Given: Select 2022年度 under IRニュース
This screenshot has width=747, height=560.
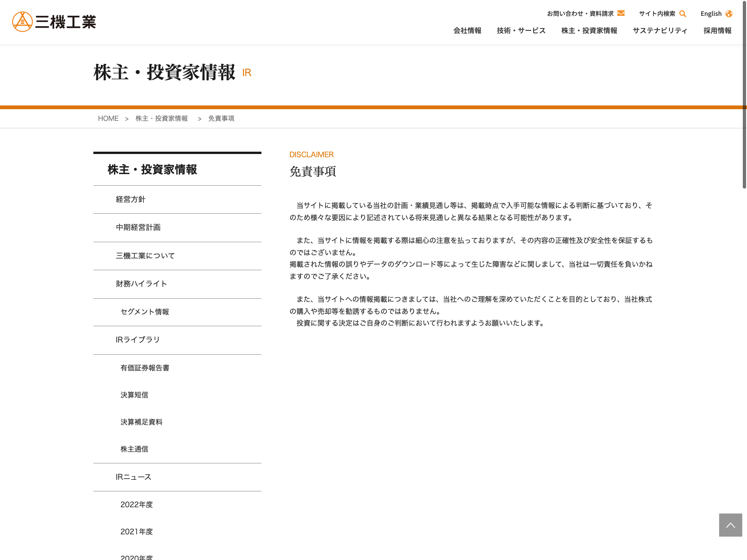Looking at the screenshot, I should click(x=137, y=504).
